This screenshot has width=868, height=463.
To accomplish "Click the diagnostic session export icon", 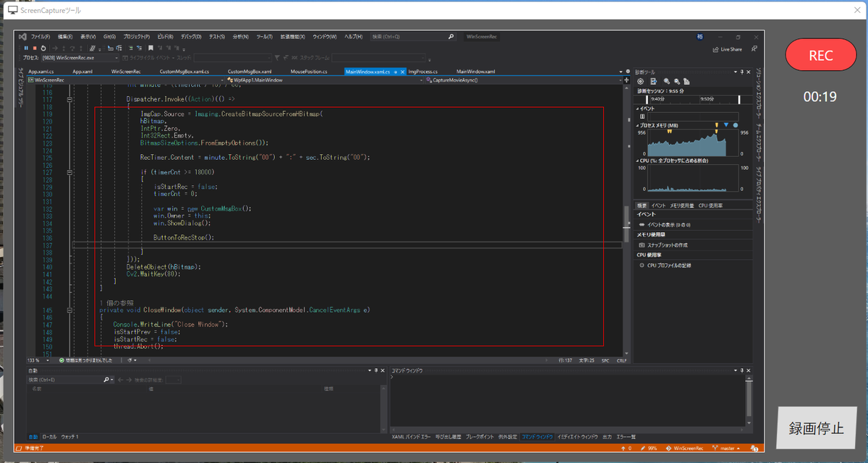I will click(x=653, y=81).
